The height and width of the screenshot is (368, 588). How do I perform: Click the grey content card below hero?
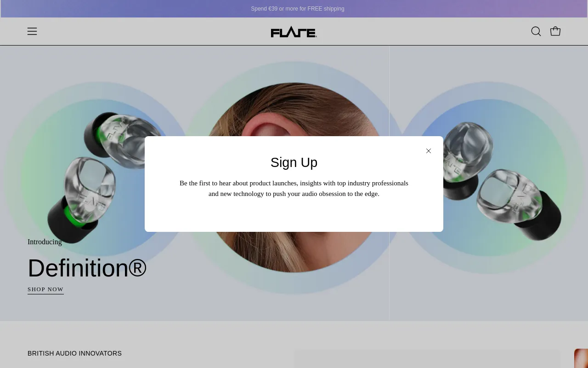point(427,359)
